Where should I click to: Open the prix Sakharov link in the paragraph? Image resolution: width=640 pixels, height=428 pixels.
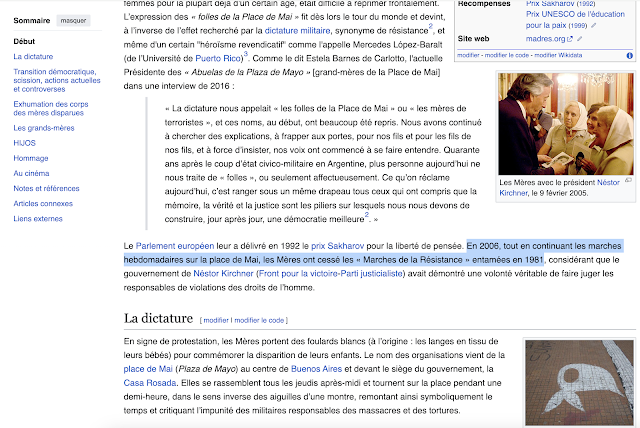pyautogui.click(x=337, y=246)
